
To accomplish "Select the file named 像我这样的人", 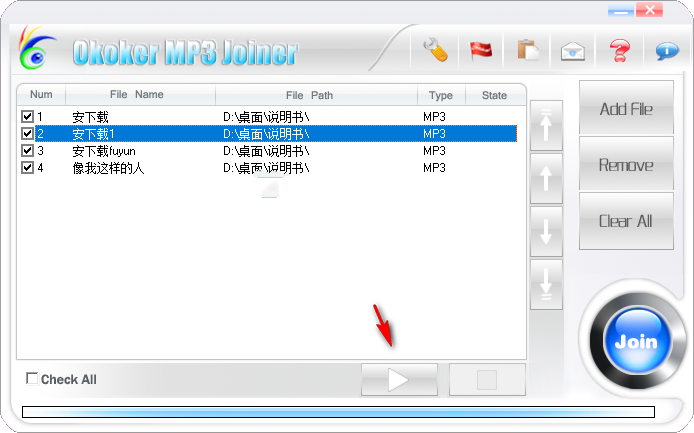I will pos(108,168).
